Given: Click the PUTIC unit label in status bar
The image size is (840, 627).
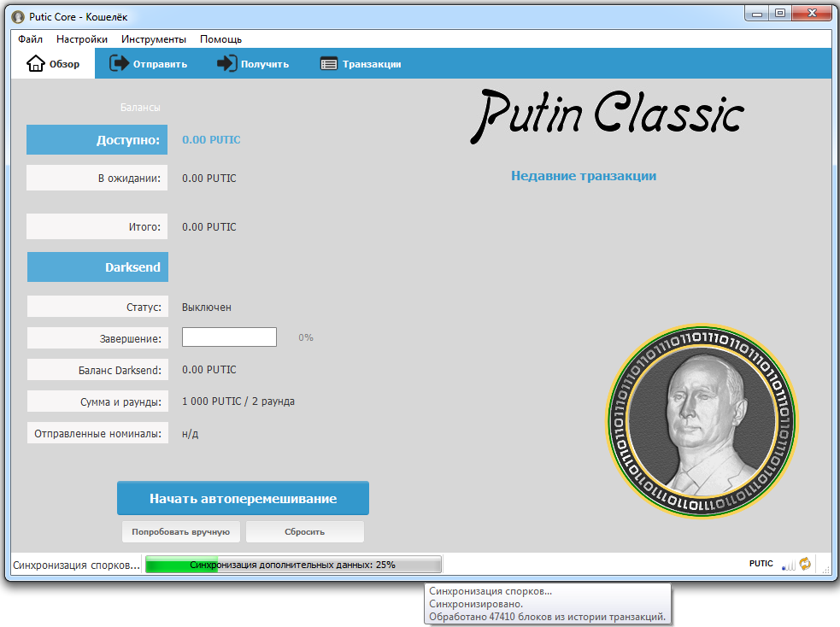Looking at the screenshot, I should [761, 564].
